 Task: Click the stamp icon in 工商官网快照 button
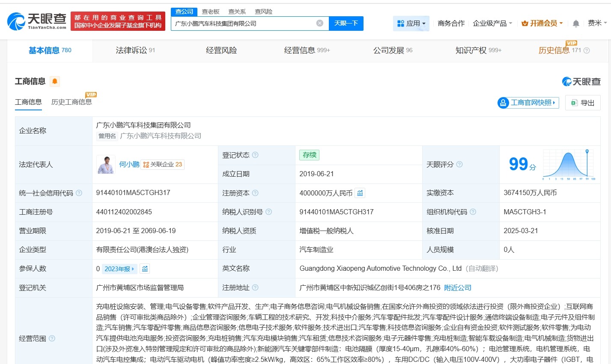pyautogui.click(x=503, y=103)
